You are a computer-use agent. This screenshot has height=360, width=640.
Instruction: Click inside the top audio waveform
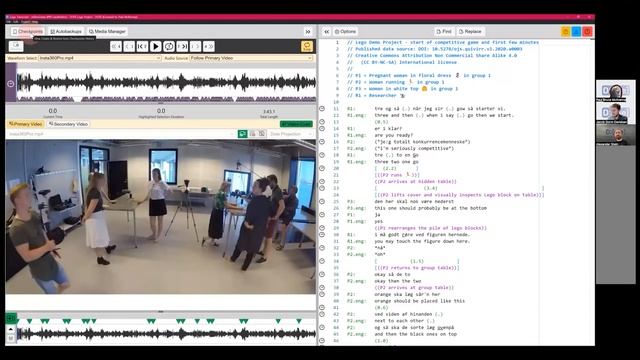[x=167, y=83]
